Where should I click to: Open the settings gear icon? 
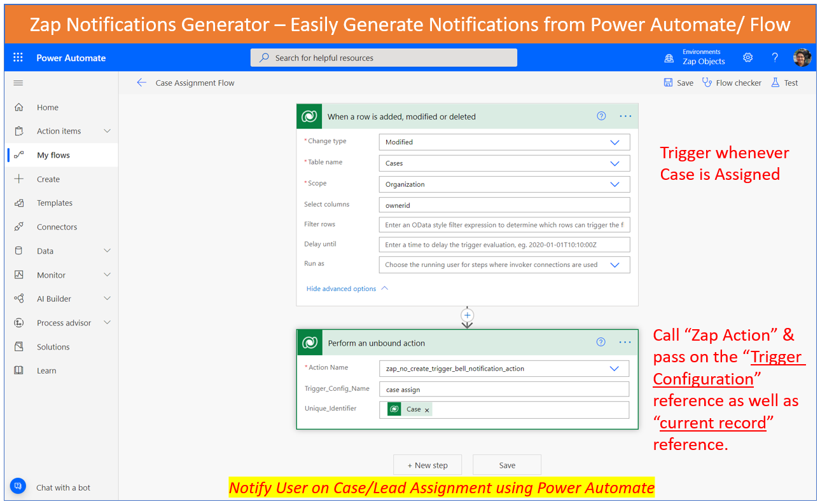[x=748, y=58]
